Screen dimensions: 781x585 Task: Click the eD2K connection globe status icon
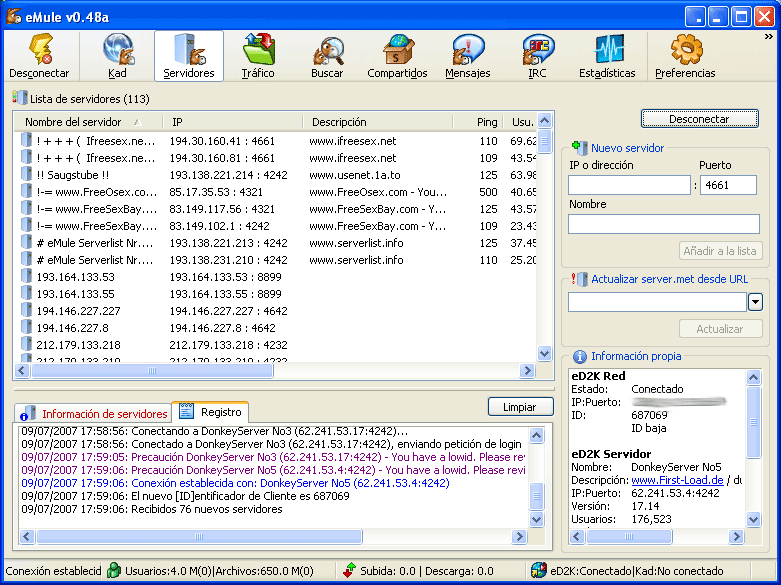tap(538, 571)
